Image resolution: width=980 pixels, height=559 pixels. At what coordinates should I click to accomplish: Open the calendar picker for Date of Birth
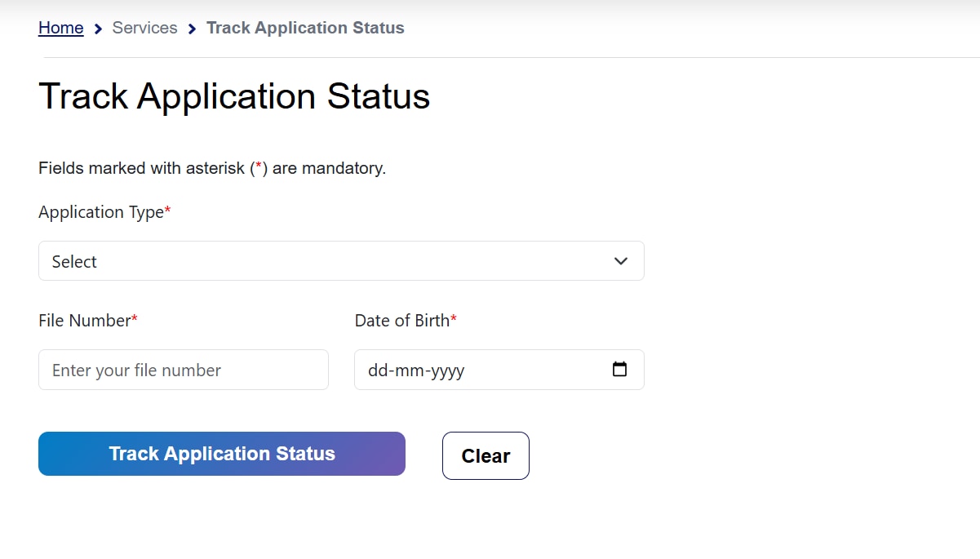click(x=619, y=370)
